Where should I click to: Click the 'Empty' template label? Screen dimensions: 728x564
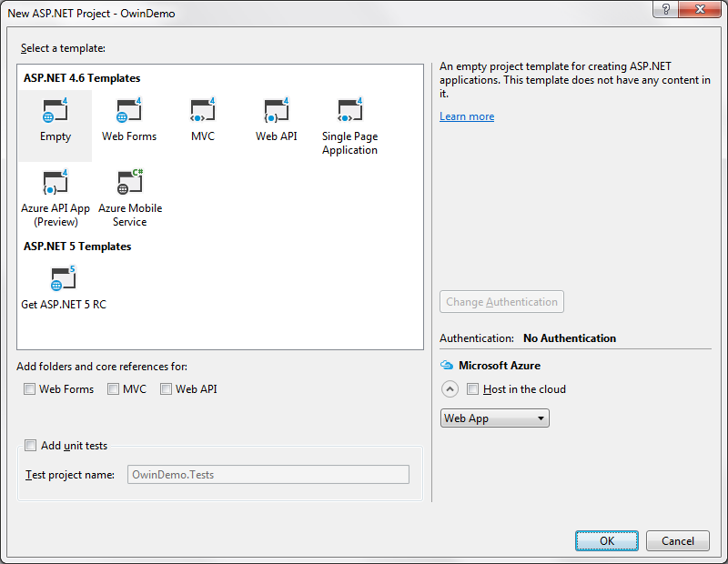click(x=56, y=136)
